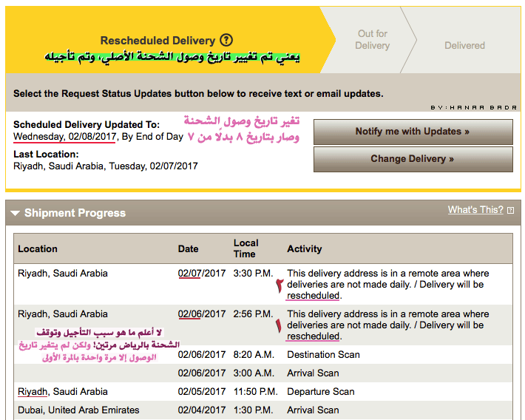This screenshot has width=525, height=420.
Task: Click the Dubai, United Arab Emirates location
Action: click(x=78, y=410)
